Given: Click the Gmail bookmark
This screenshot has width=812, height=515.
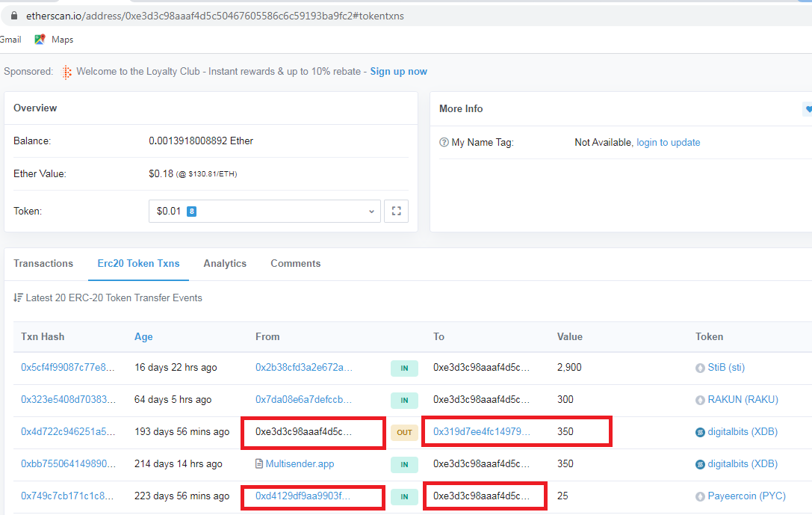Looking at the screenshot, I should pos(10,40).
